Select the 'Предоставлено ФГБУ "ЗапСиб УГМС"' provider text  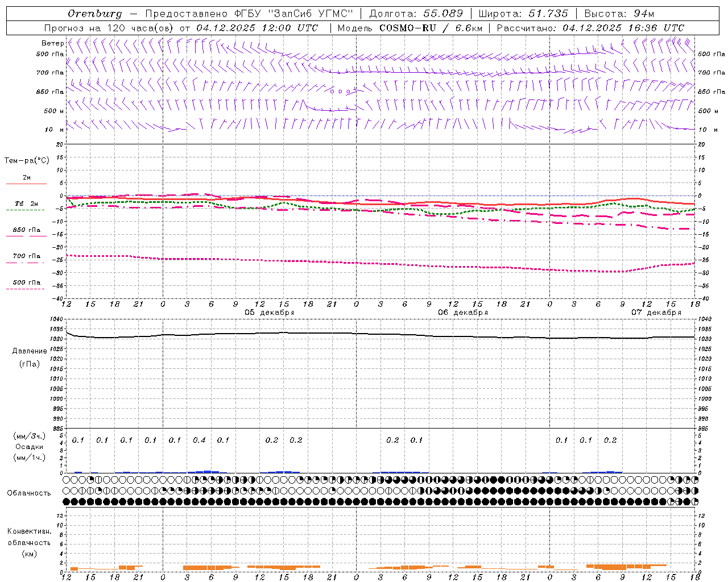(x=249, y=14)
